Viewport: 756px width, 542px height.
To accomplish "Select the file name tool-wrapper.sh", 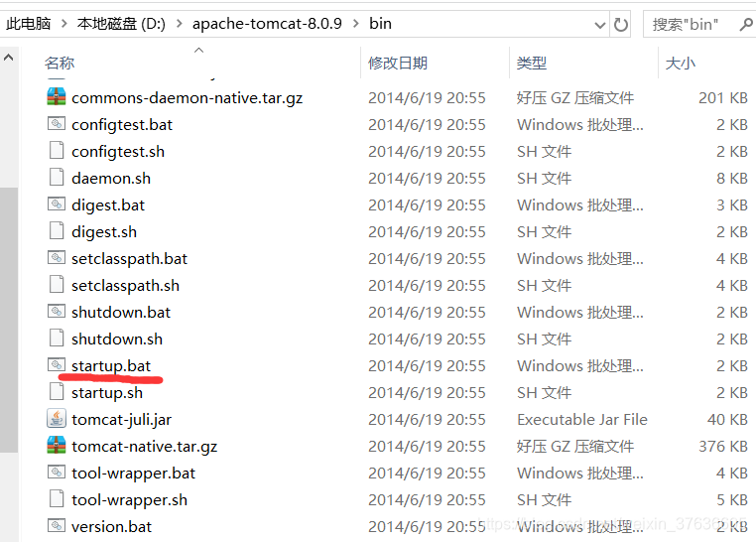I will 129,500.
